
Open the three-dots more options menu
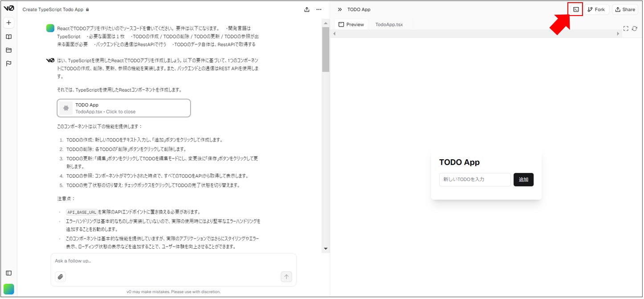(319, 9)
